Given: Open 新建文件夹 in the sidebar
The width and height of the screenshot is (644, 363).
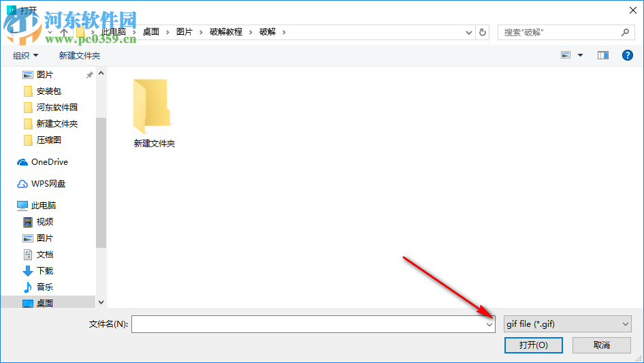Looking at the screenshot, I should [57, 124].
